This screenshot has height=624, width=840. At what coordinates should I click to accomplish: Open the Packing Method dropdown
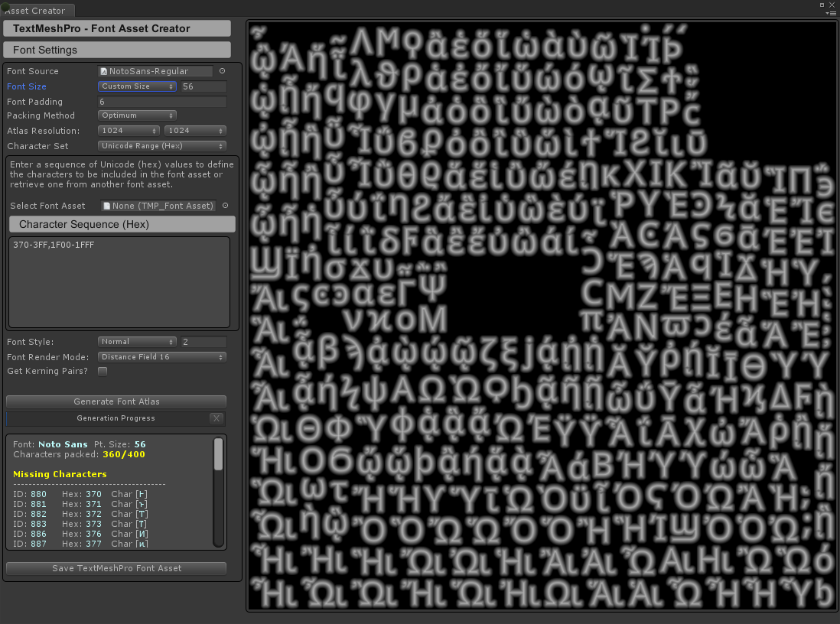pyautogui.click(x=136, y=115)
